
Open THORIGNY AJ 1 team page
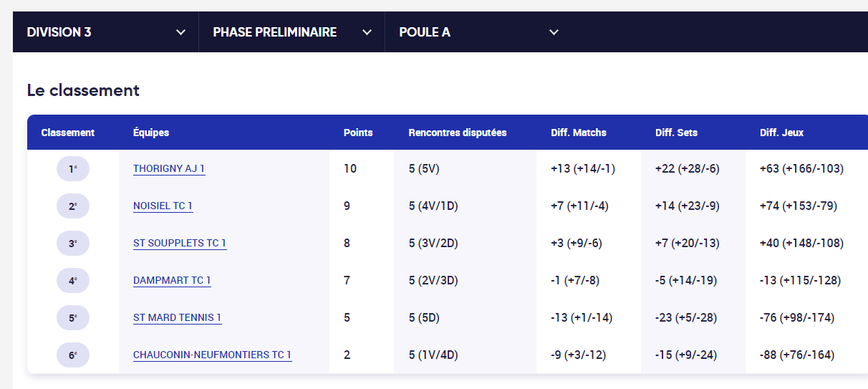[x=169, y=169]
